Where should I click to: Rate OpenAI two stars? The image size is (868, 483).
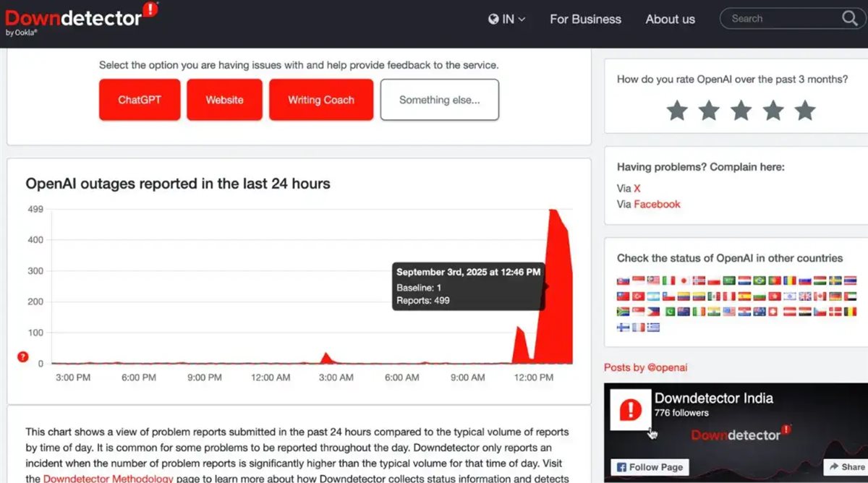coord(709,111)
